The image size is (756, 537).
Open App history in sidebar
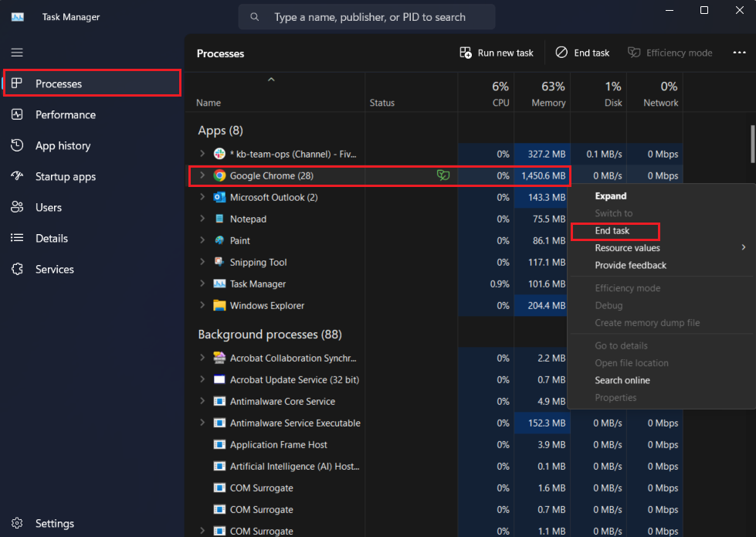click(x=63, y=145)
